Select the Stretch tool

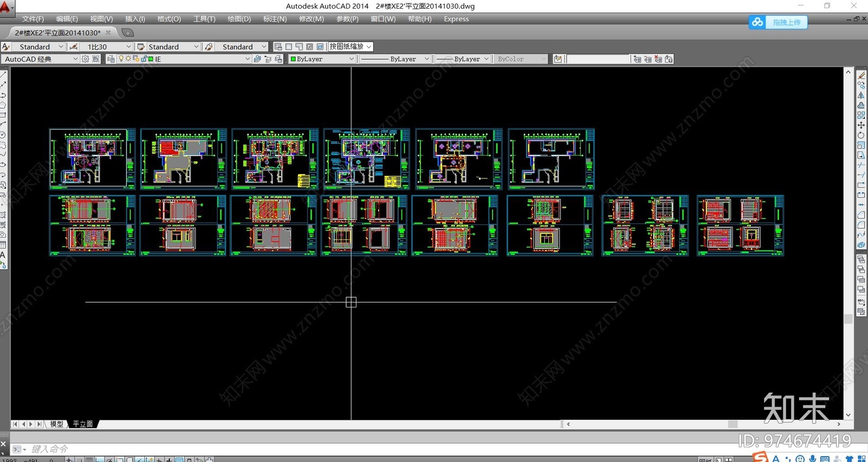[861, 156]
